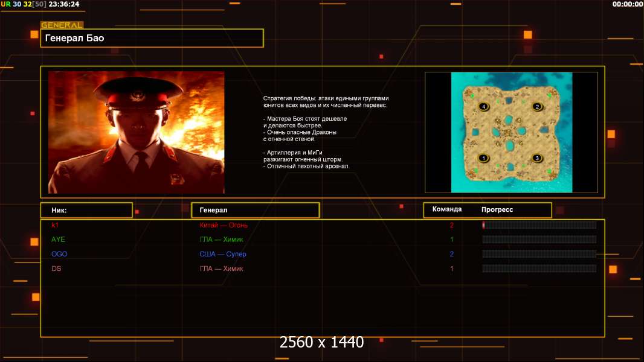The width and height of the screenshot is (644, 362).
Task: Click the General Bao portrait image
Action: point(137,132)
